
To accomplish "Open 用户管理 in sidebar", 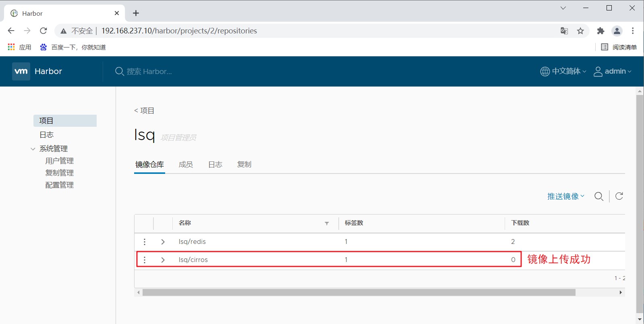I will (x=60, y=161).
